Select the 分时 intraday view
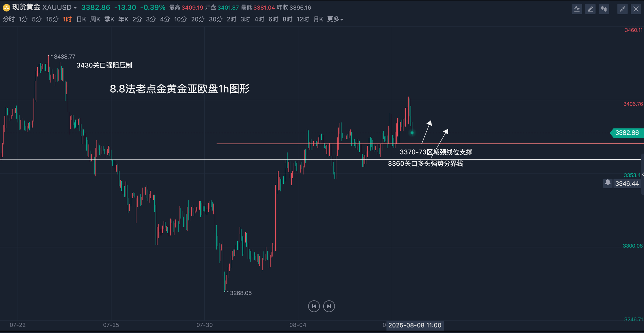This screenshot has width=644, height=333. (x=9, y=19)
